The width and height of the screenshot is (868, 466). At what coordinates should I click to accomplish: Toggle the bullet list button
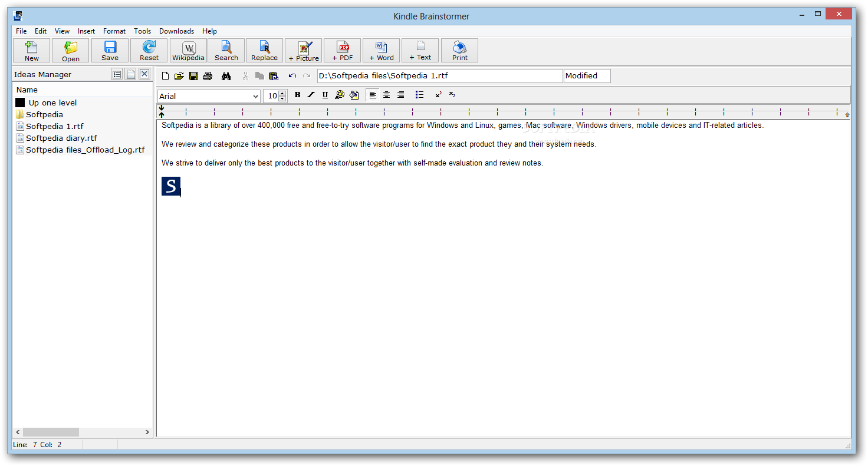419,95
